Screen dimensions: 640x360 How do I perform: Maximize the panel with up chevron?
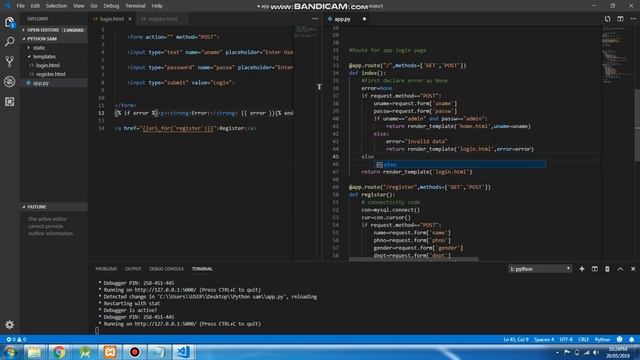coord(620,269)
